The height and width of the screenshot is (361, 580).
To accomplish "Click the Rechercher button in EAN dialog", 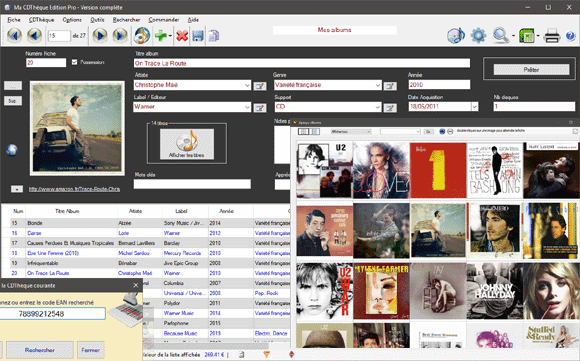I will tap(40, 350).
